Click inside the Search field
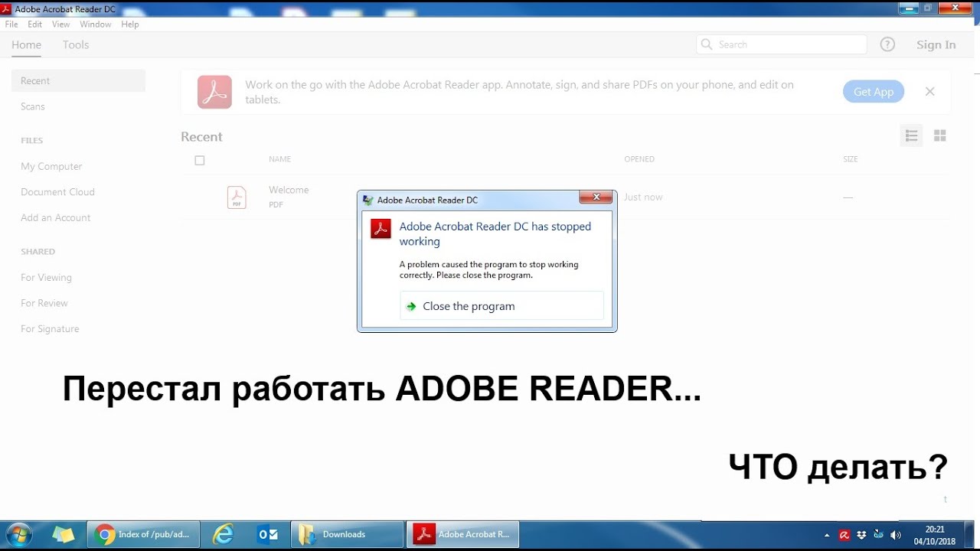The width and height of the screenshot is (980, 551). [782, 44]
